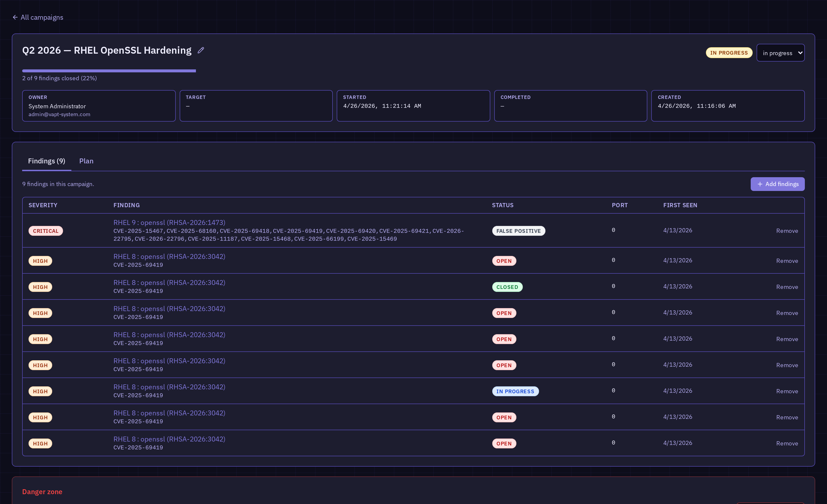Click the FINDING column header
Screen dimensions: 827x504
(x=127, y=205)
